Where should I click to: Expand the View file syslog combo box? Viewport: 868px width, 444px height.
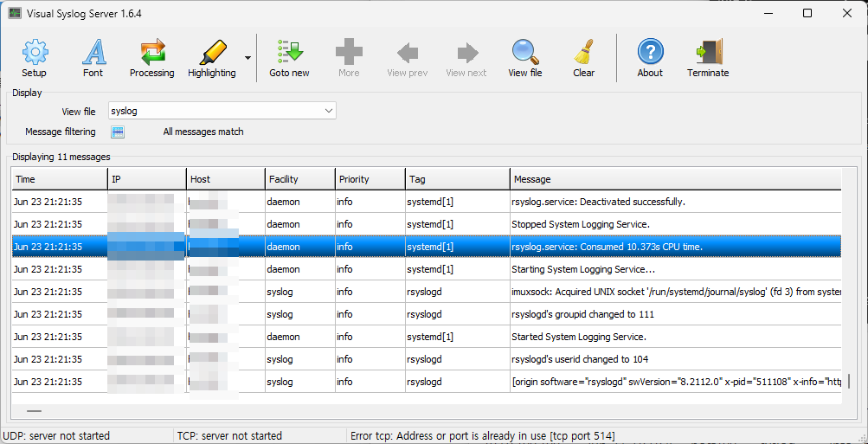point(222,111)
